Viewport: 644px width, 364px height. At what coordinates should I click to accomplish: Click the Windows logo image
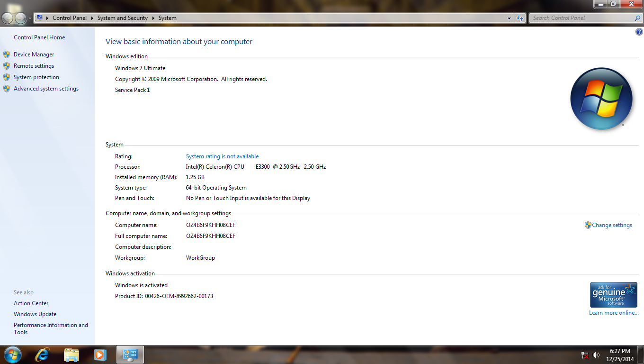(x=601, y=99)
